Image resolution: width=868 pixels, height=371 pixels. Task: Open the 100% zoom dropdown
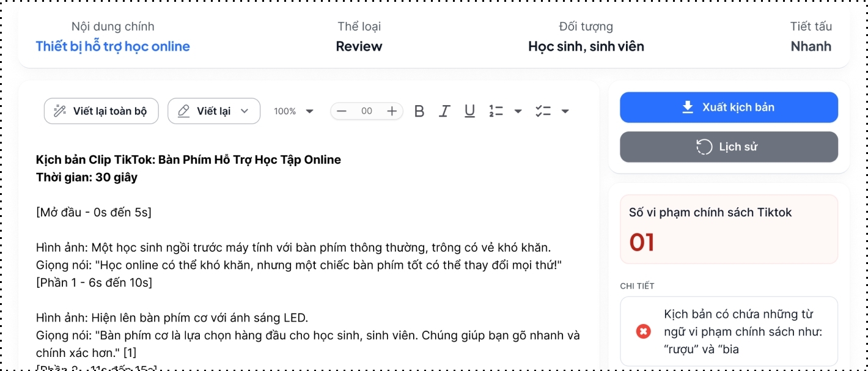click(293, 111)
